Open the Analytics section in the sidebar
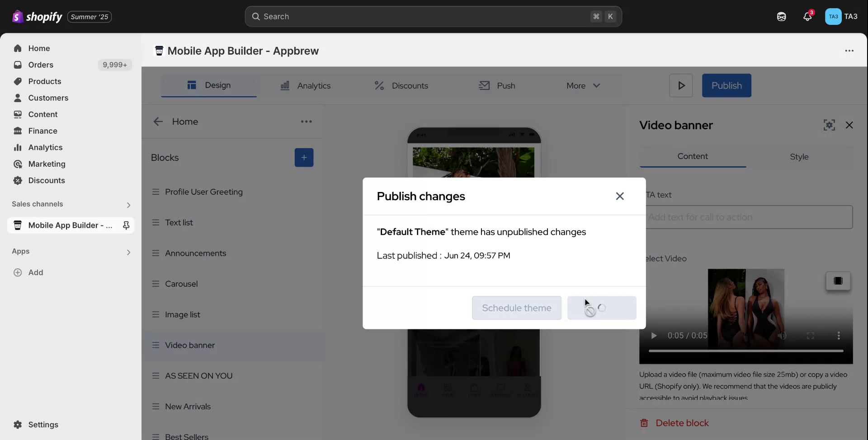Image resolution: width=868 pixels, height=440 pixels. click(x=45, y=147)
